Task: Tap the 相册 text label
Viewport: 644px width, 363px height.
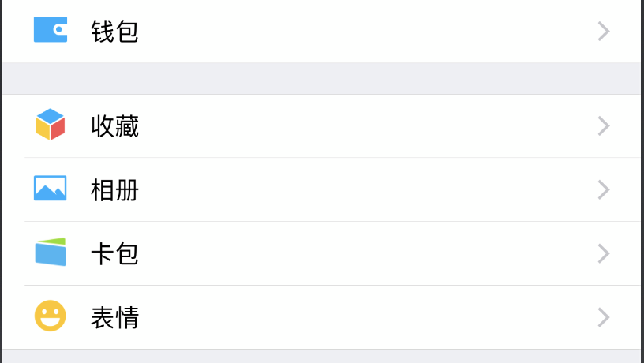Action: [x=115, y=190]
